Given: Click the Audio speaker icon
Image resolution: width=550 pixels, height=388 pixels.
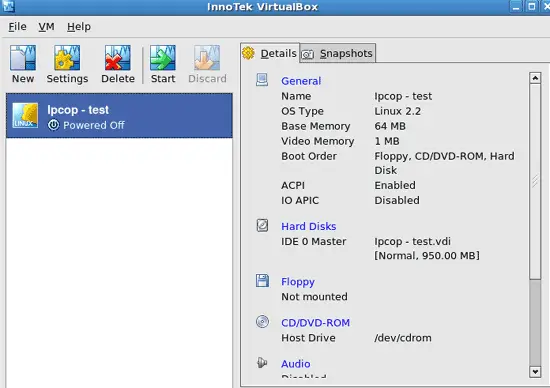Looking at the screenshot, I should (x=262, y=363).
